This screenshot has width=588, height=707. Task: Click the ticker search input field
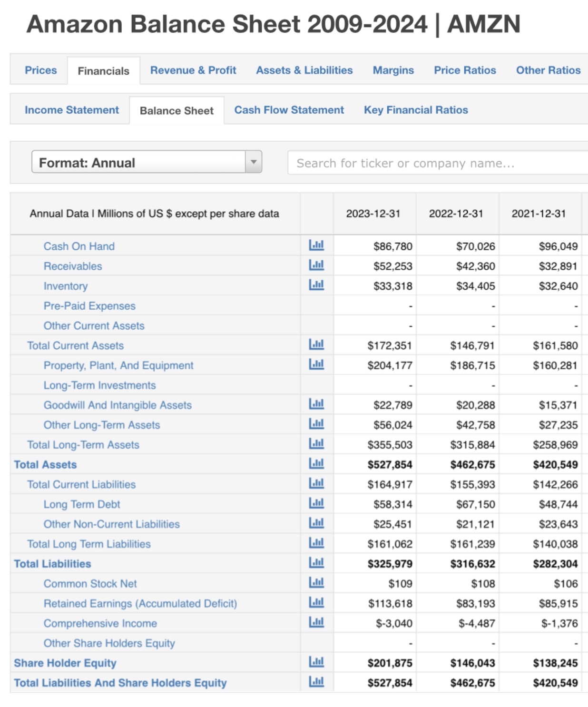(x=438, y=163)
